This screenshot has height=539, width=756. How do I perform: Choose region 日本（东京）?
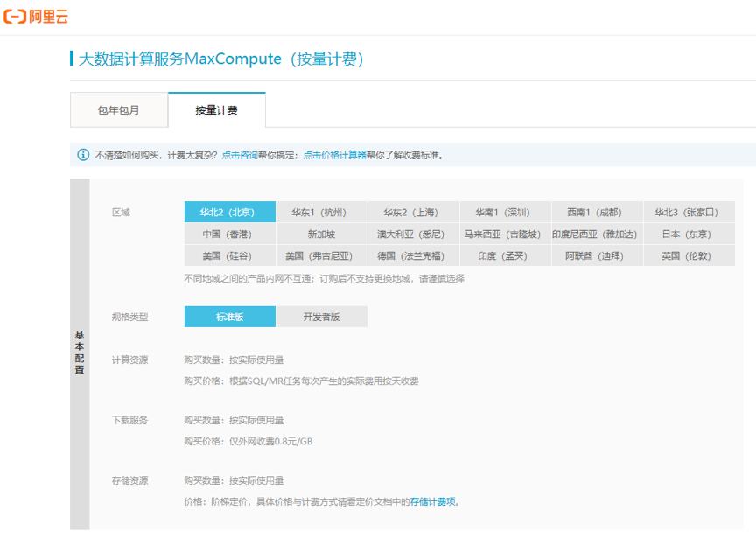[x=689, y=234]
